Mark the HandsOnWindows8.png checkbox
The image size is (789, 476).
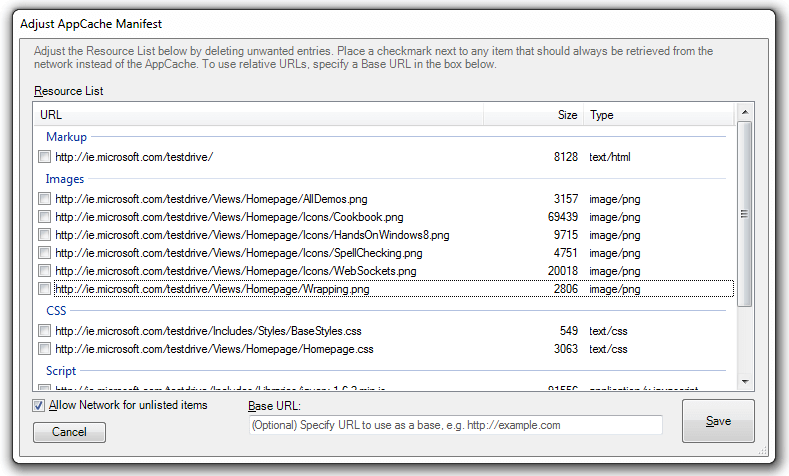(44, 234)
